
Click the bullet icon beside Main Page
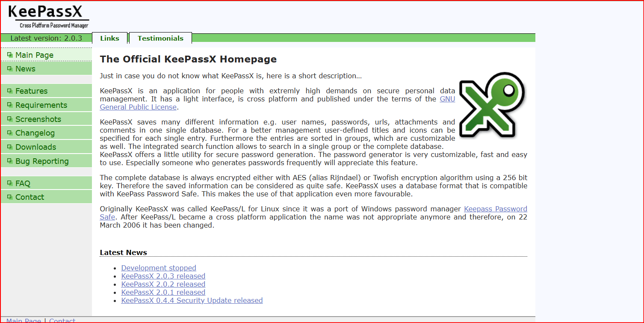[x=10, y=55]
